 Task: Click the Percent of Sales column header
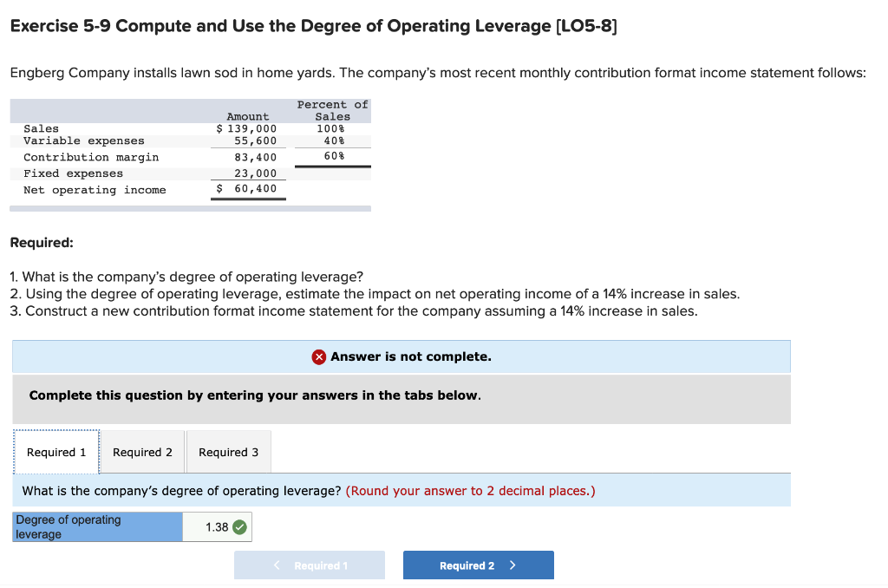(x=333, y=109)
